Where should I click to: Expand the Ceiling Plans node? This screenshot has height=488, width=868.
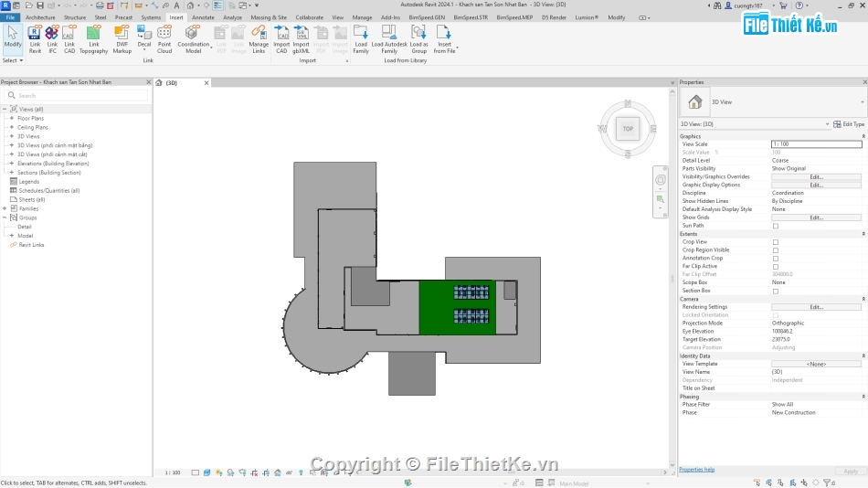coord(12,127)
